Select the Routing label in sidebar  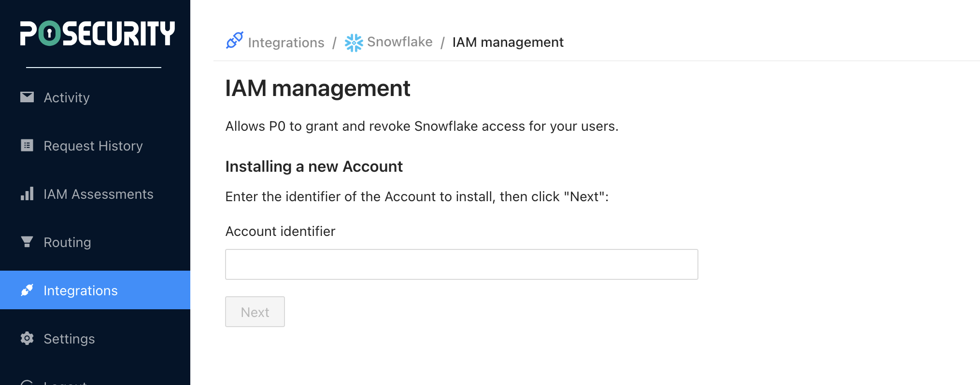pos(67,242)
